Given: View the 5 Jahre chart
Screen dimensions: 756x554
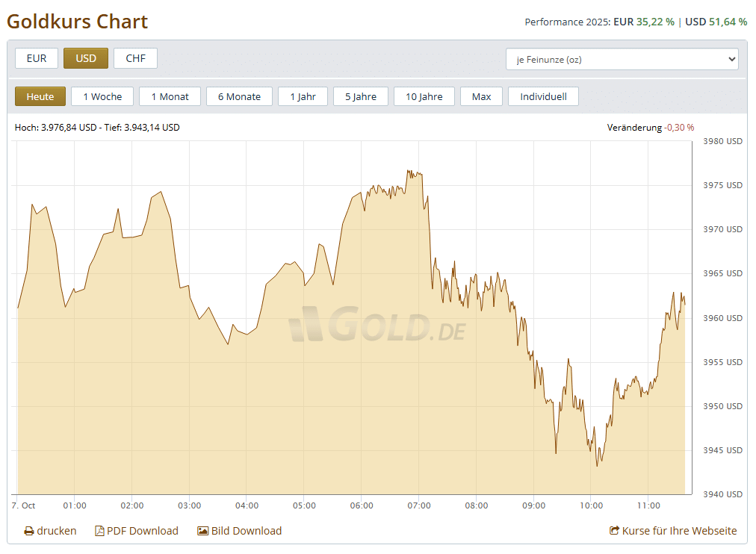Looking at the screenshot, I should [x=361, y=96].
